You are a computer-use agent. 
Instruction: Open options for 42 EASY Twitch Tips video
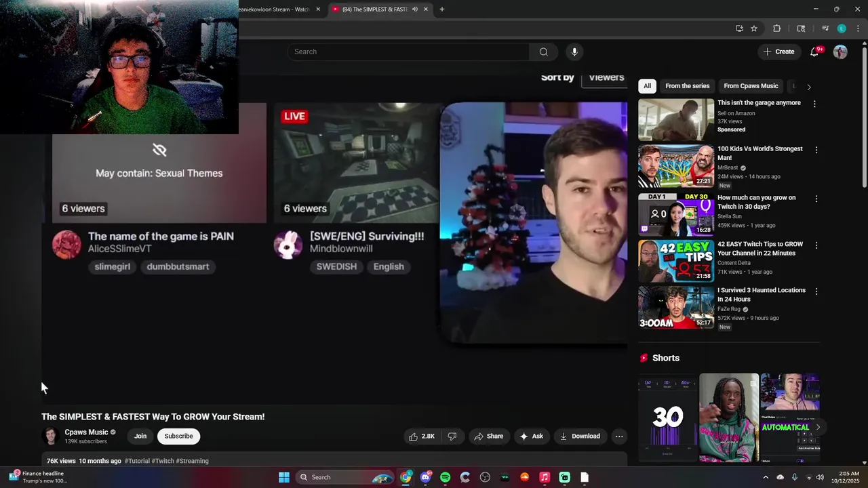point(816,245)
